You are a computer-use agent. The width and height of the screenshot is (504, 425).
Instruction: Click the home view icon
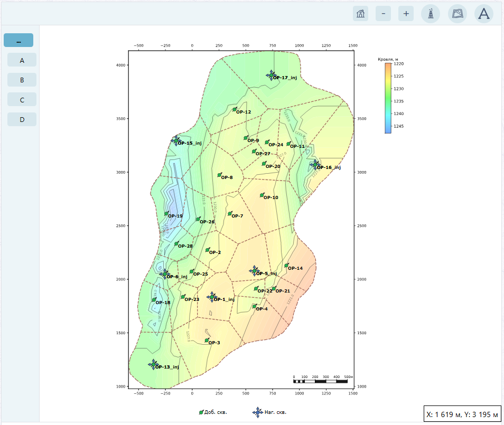pos(360,14)
